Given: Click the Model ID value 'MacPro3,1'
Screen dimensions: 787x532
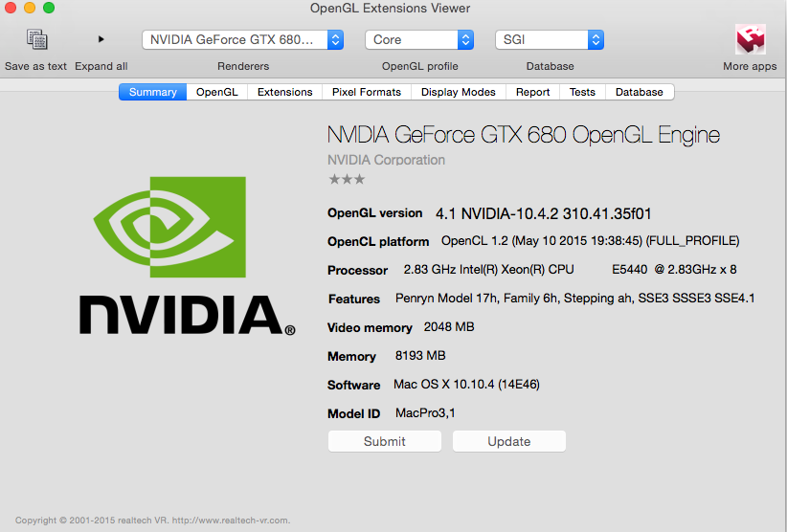Looking at the screenshot, I should click(425, 413).
